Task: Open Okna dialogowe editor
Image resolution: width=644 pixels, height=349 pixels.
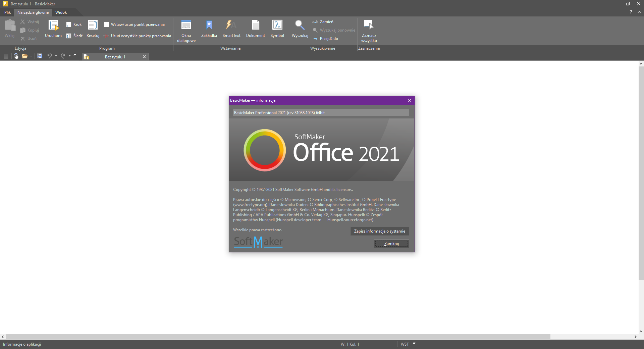Action: [186, 31]
